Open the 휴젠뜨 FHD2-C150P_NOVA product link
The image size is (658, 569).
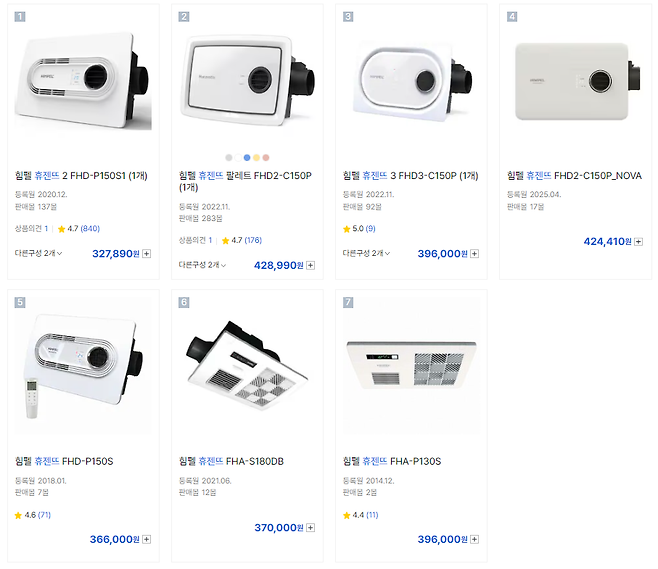click(575, 176)
